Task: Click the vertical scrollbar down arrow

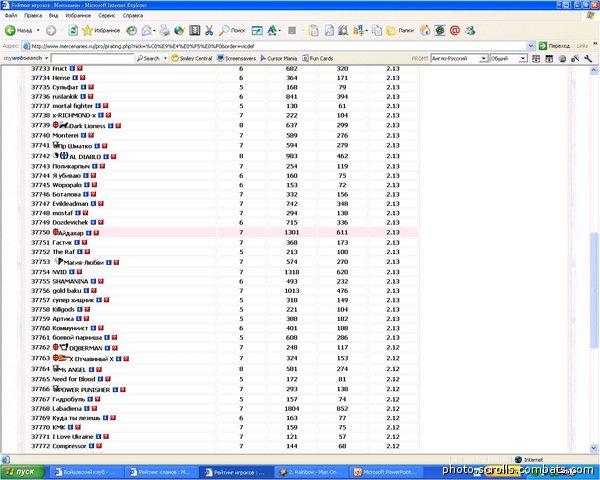Action: pos(593,447)
